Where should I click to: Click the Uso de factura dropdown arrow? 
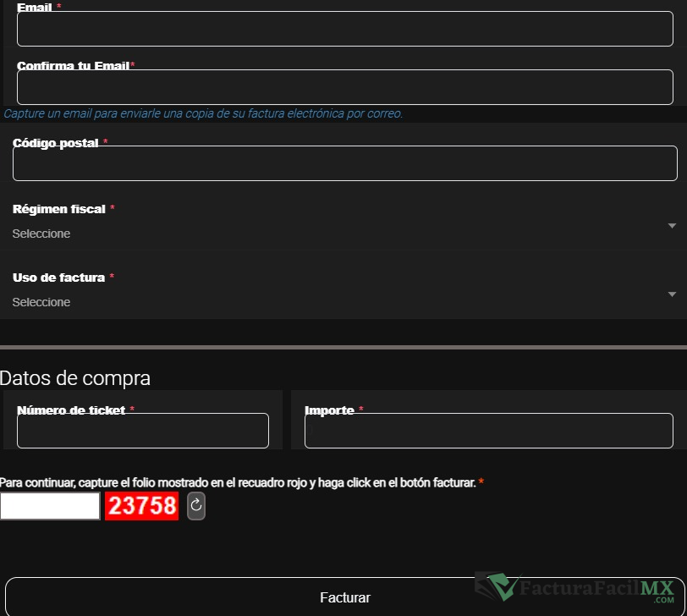pyautogui.click(x=672, y=294)
